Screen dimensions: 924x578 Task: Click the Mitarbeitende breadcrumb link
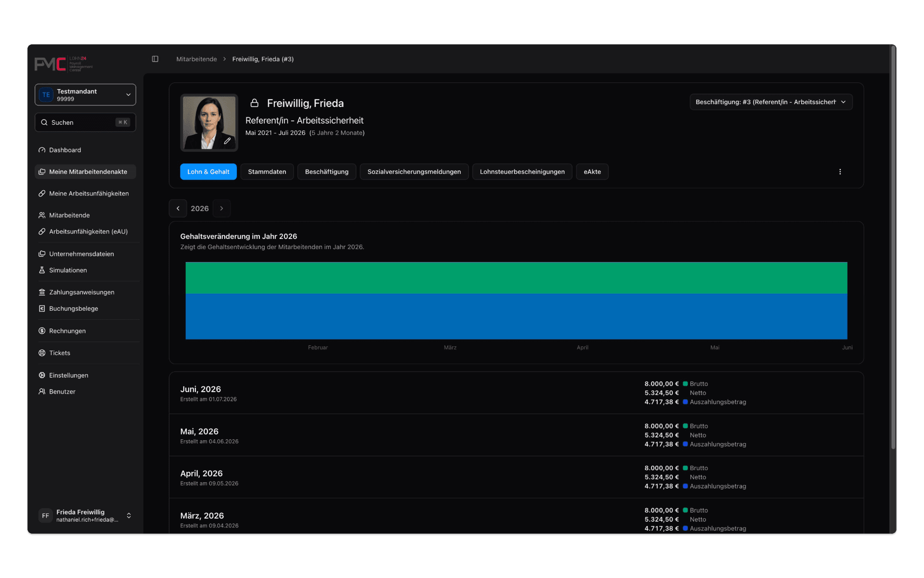pos(196,59)
